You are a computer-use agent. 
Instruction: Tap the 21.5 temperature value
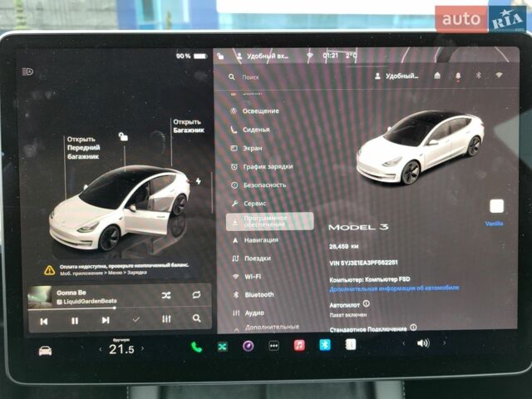coord(121,349)
